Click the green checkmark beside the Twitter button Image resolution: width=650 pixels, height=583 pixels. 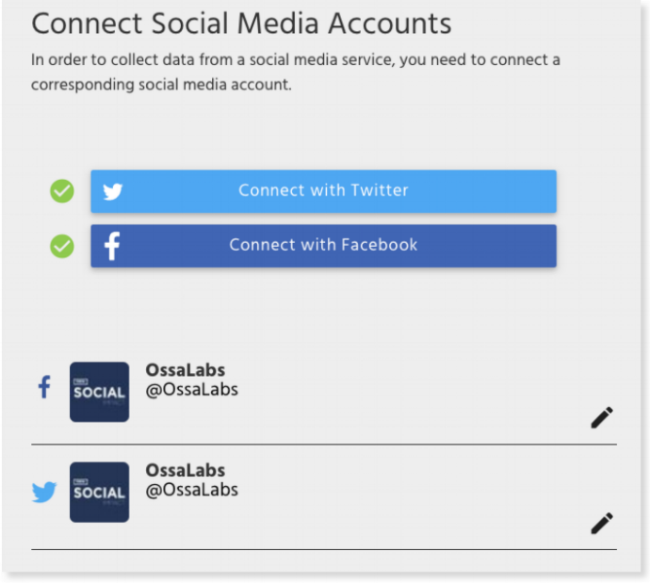62,191
